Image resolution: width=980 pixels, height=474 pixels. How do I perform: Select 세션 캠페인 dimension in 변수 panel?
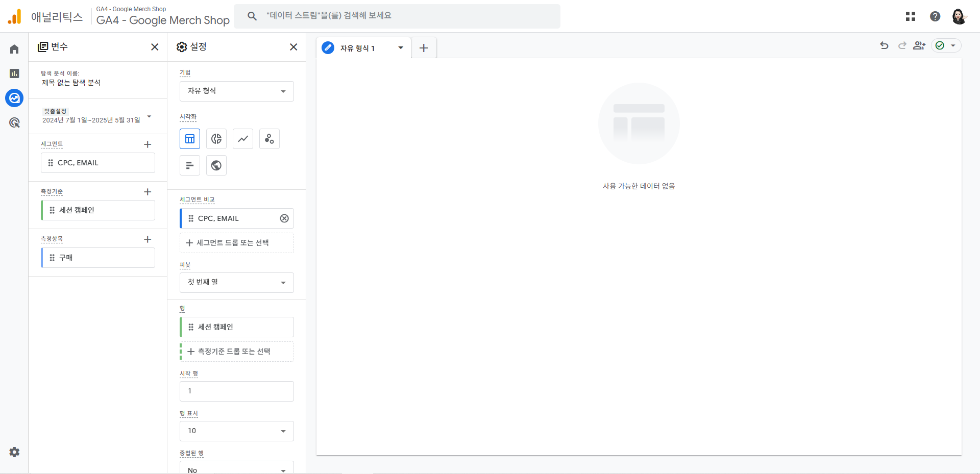coord(98,210)
